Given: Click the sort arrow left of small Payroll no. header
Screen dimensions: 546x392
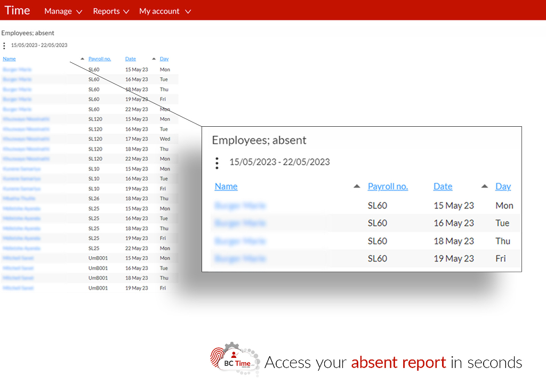Looking at the screenshot, I should 83,59.
